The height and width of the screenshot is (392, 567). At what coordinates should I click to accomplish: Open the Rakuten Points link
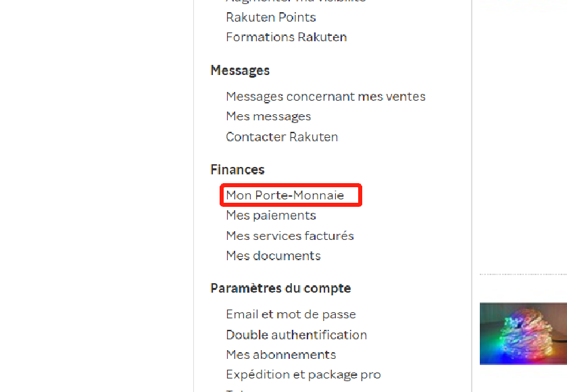[270, 17]
